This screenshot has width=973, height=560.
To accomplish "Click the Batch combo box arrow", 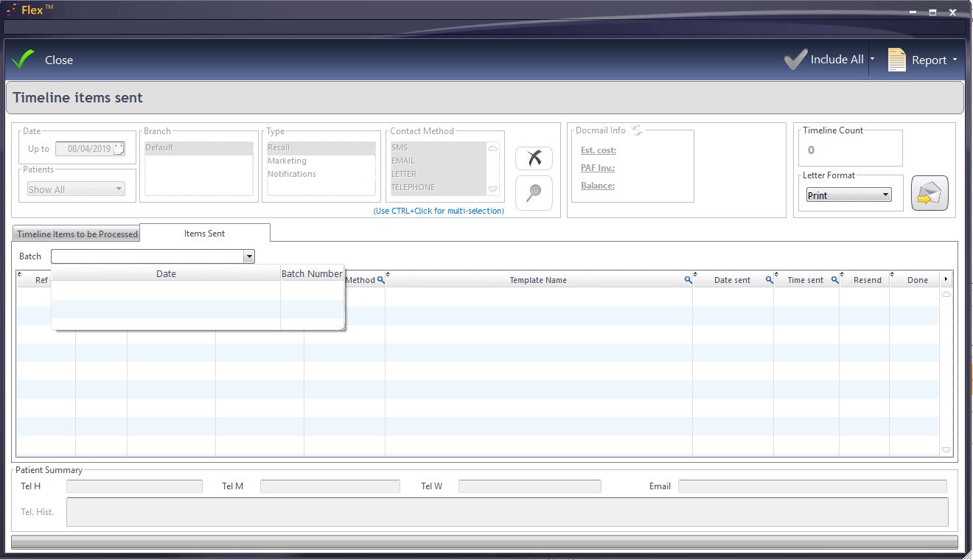I will pyautogui.click(x=249, y=256).
